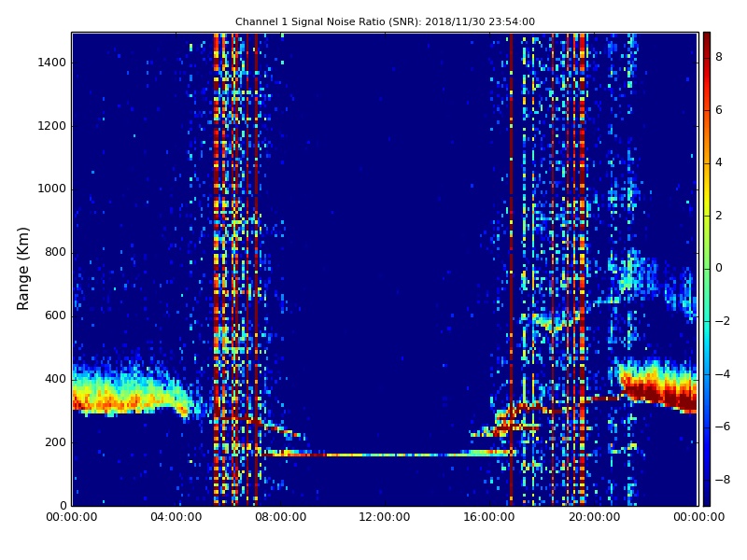
Task: Click the 200 range tick label
Action: pos(55,441)
